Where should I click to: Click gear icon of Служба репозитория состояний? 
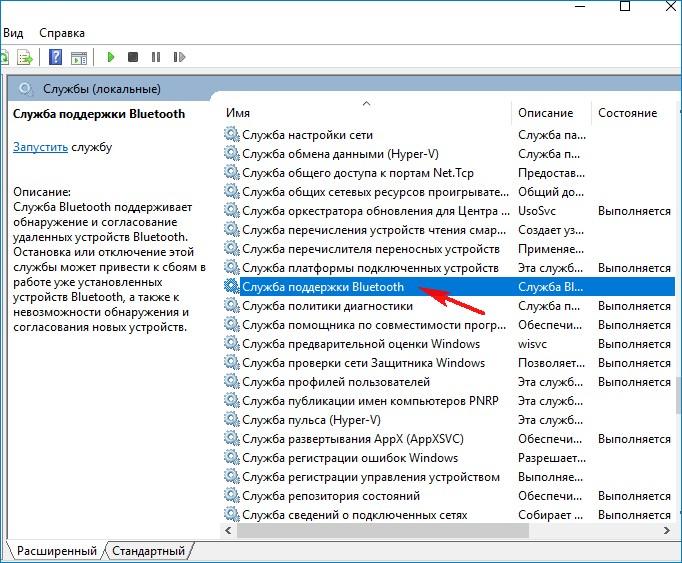pyautogui.click(x=231, y=496)
